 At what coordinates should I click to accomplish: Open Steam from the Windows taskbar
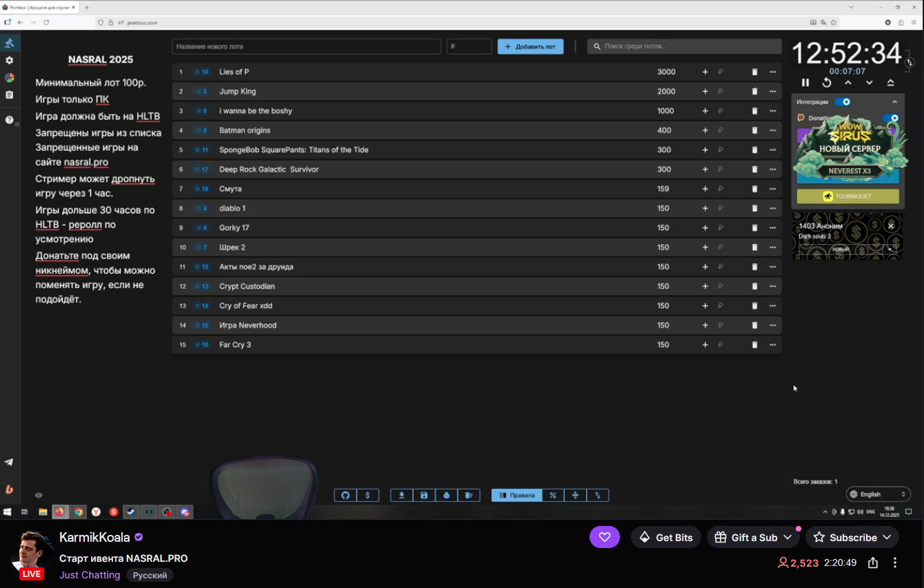click(130, 512)
